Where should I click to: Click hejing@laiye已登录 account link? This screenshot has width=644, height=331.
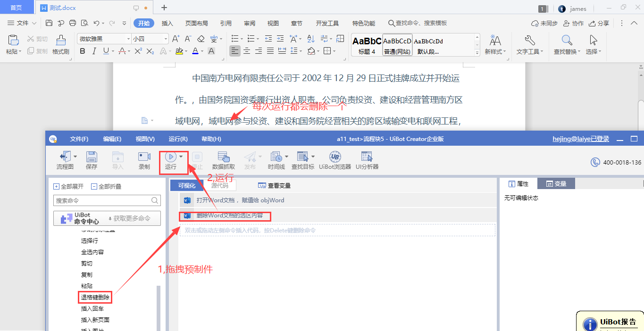pos(581,139)
